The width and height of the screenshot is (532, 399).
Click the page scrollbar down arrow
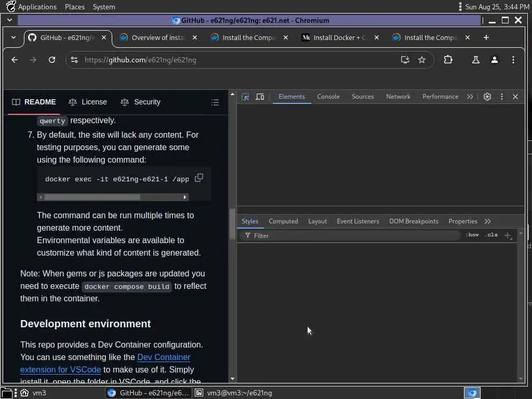(x=232, y=379)
